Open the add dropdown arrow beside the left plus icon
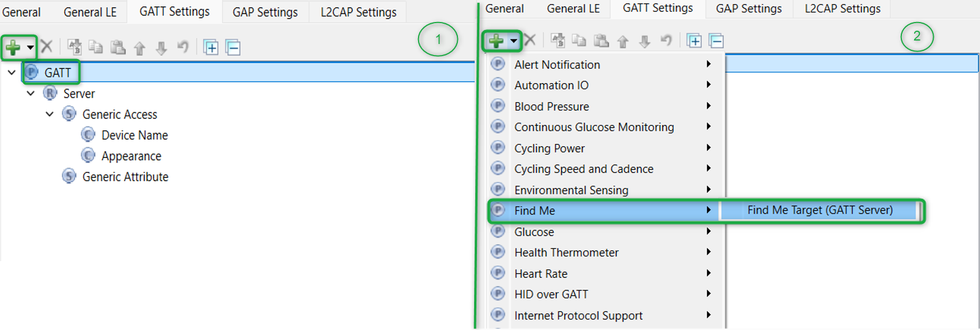The image size is (980, 330). tap(30, 47)
